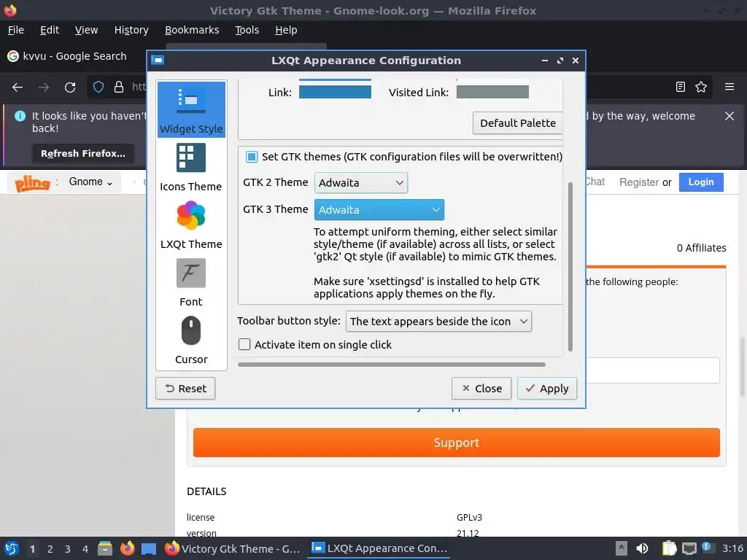Screen dimensions: 747x560
Task: Click the Reset button
Action: pyautogui.click(x=185, y=389)
